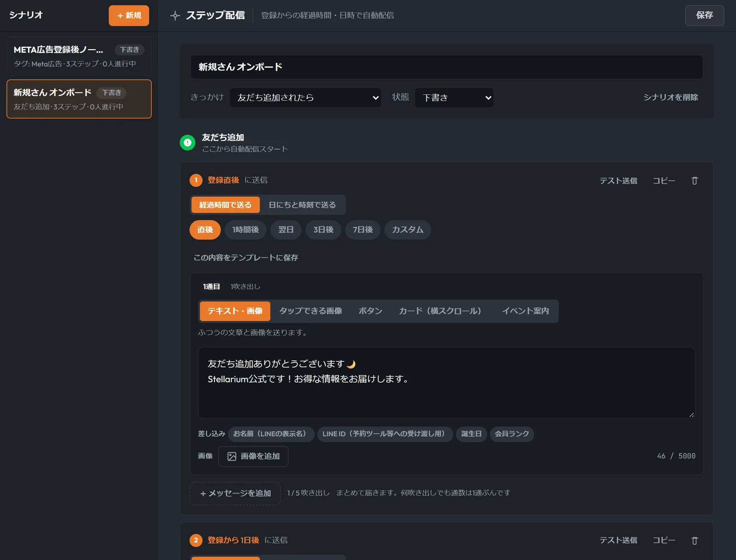Choose the 7日後 delay chip
The image size is (736, 560).
[362, 230]
